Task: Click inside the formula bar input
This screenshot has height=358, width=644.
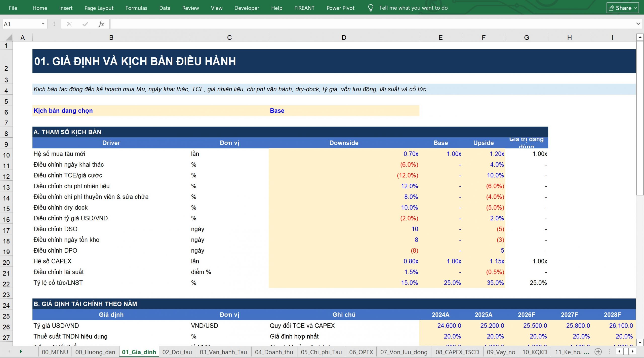Action: coord(372,24)
